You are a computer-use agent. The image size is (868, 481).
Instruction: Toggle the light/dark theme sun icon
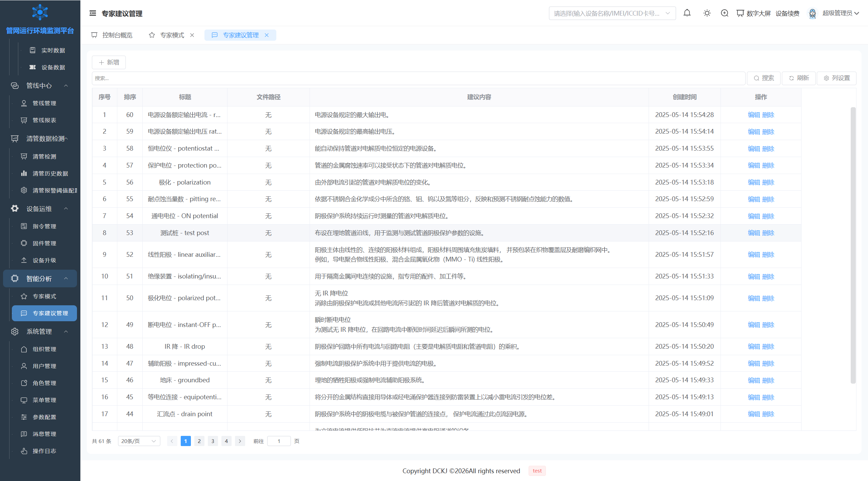click(707, 13)
